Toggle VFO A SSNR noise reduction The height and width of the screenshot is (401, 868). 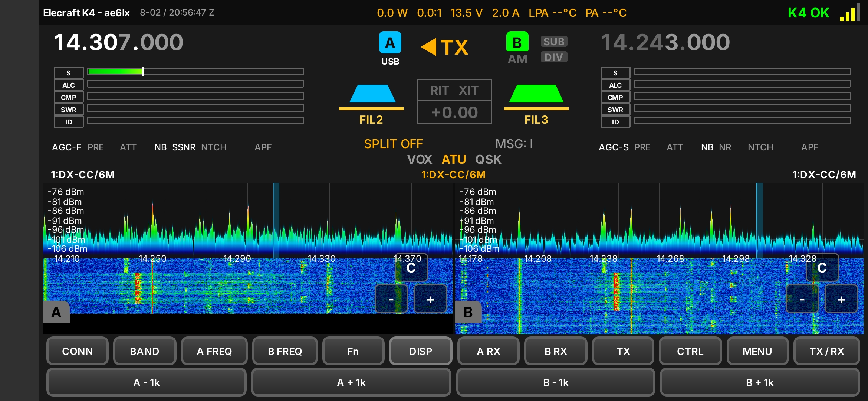tap(184, 147)
